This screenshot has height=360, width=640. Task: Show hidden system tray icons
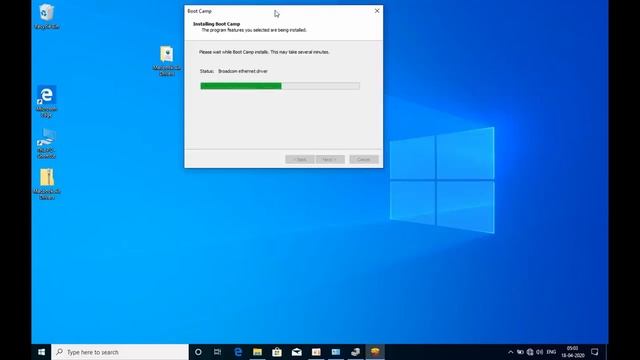point(511,352)
